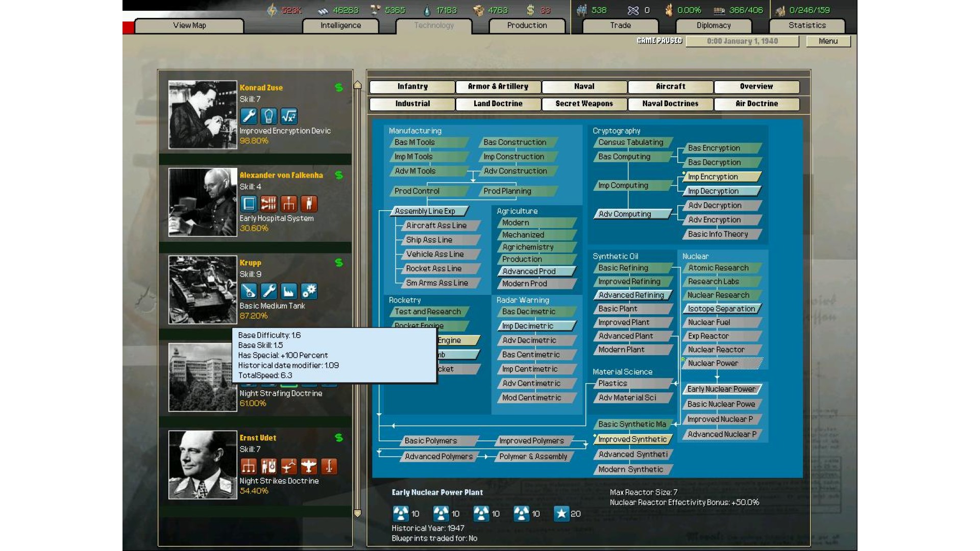This screenshot has width=980, height=551.
Task: Click Alexander von Falkenhausen's portrait
Action: coord(203,203)
